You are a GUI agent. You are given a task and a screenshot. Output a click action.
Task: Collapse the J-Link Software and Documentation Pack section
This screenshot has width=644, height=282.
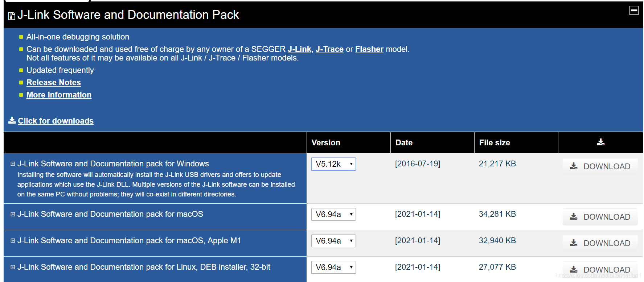coord(634,11)
